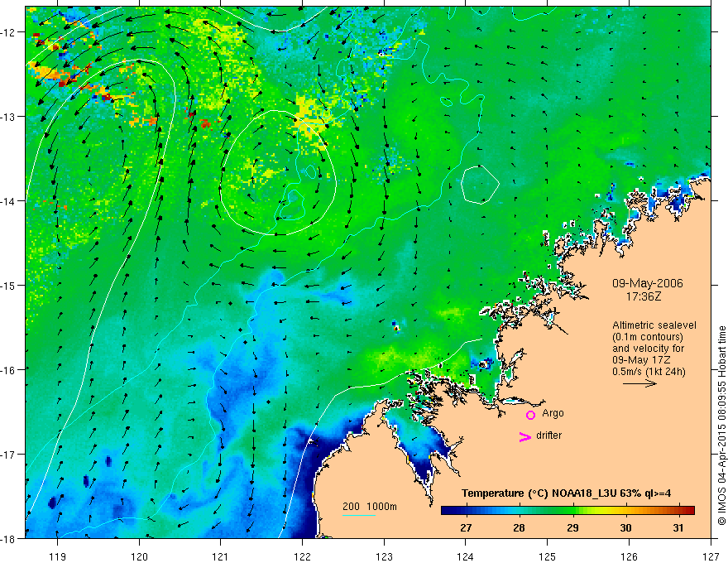Viewport: 728px width, 563px height.
Task: Click the latitude axis label -13
Action: (x=8, y=117)
